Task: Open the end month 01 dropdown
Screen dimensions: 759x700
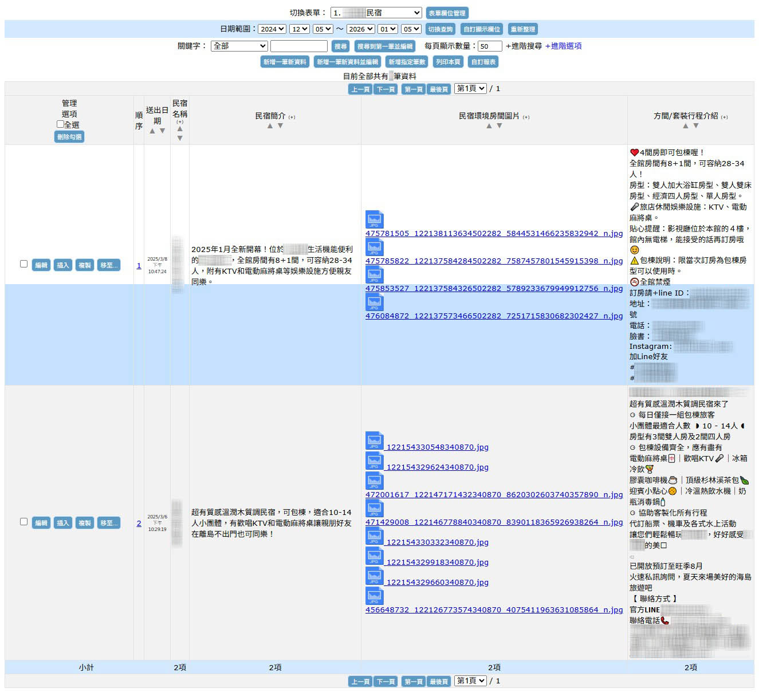Action: click(x=388, y=29)
